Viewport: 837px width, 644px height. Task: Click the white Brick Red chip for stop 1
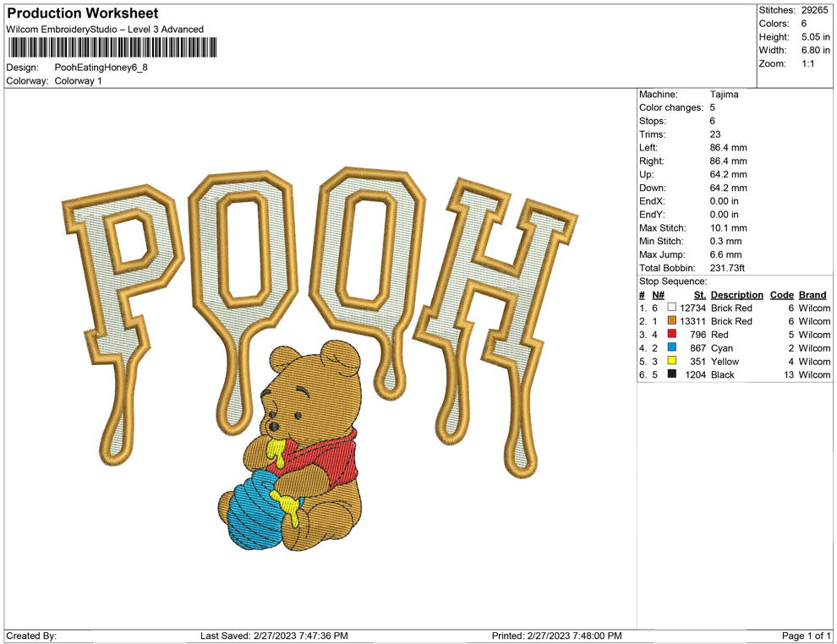[x=674, y=308]
